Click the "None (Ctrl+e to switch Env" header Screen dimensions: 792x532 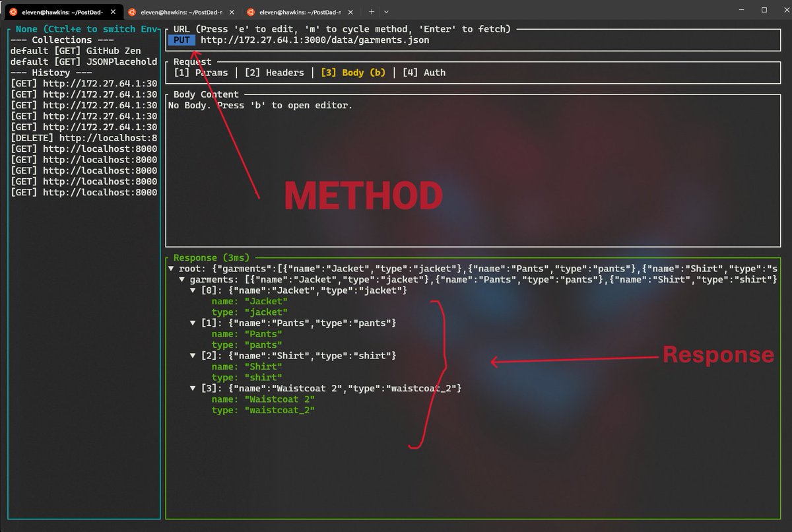click(x=86, y=29)
